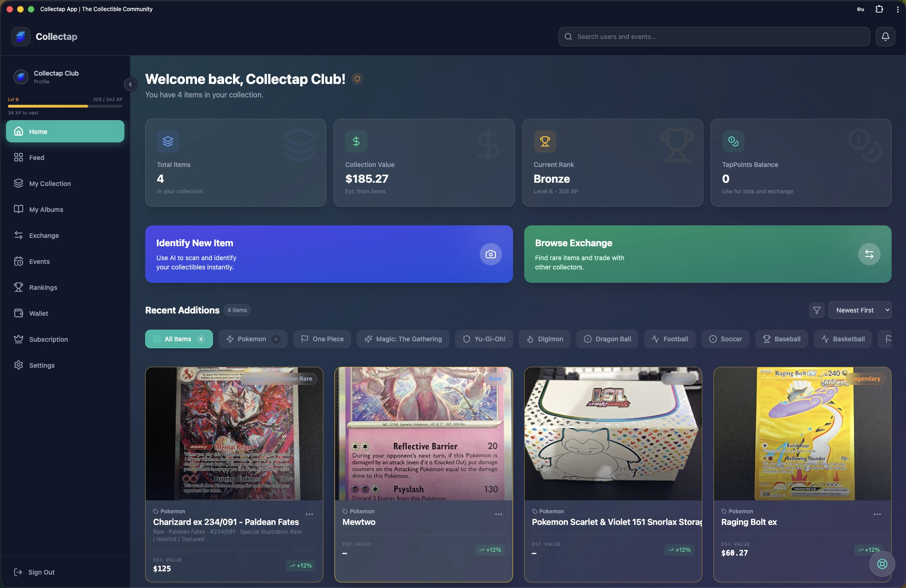The width and height of the screenshot is (906, 588).
Task: Filter by Digimon category
Action: [x=545, y=339]
